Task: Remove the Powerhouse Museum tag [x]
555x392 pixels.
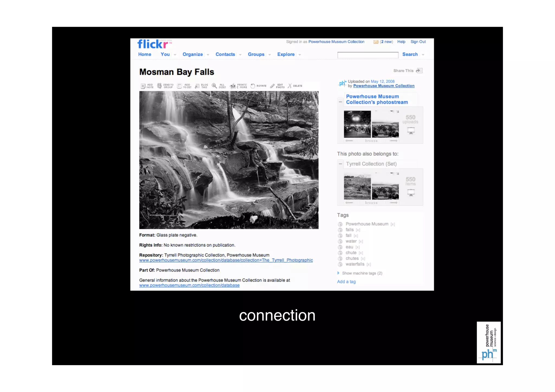Action: (x=393, y=224)
